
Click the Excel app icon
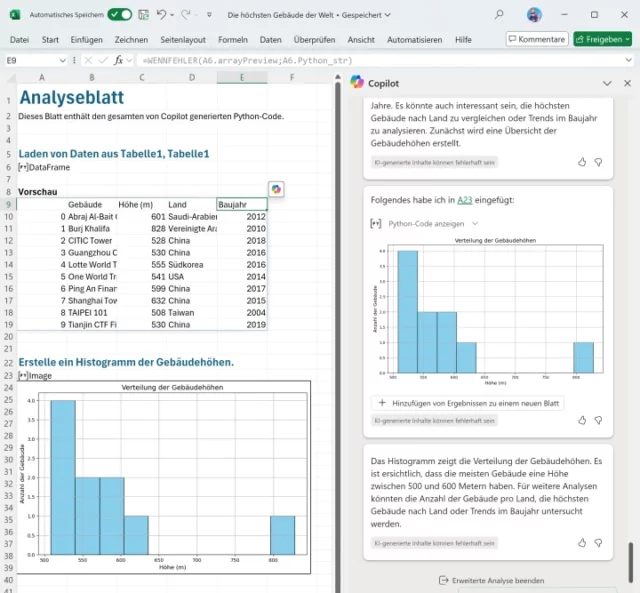(15, 15)
